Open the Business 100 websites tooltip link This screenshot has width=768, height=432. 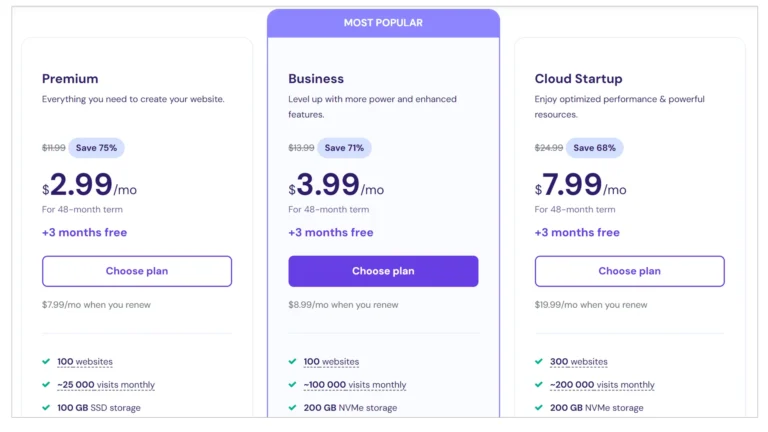(x=331, y=362)
